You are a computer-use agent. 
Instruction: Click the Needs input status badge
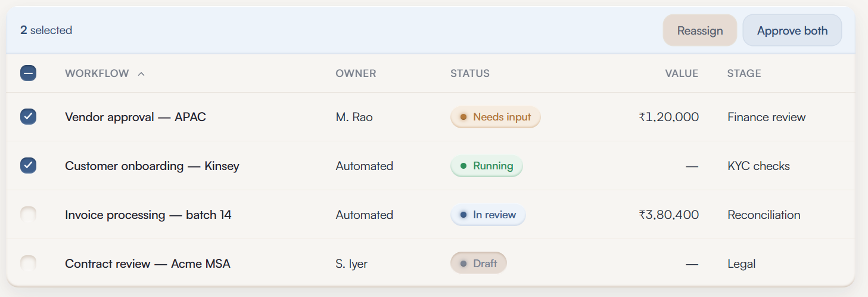pos(495,117)
